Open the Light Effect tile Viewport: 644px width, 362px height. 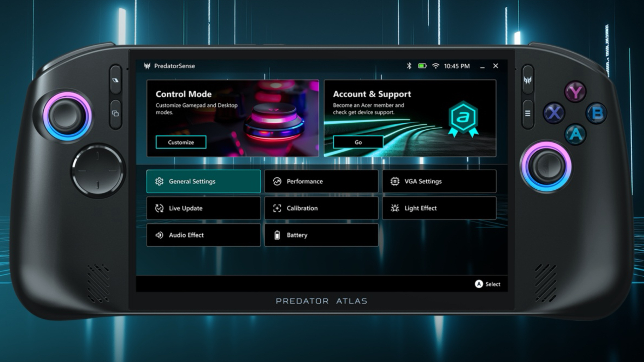[x=439, y=208]
